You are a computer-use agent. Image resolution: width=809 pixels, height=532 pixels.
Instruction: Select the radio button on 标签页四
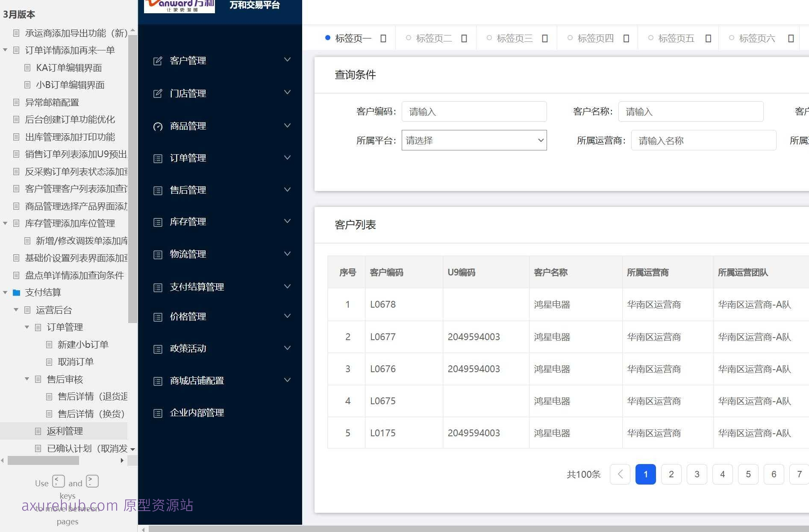pyautogui.click(x=569, y=38)
